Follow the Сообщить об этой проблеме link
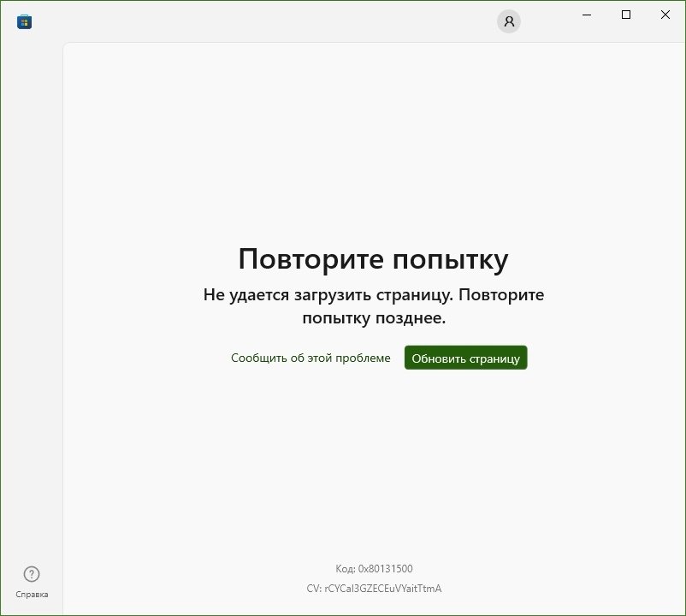 pos(310,358)
